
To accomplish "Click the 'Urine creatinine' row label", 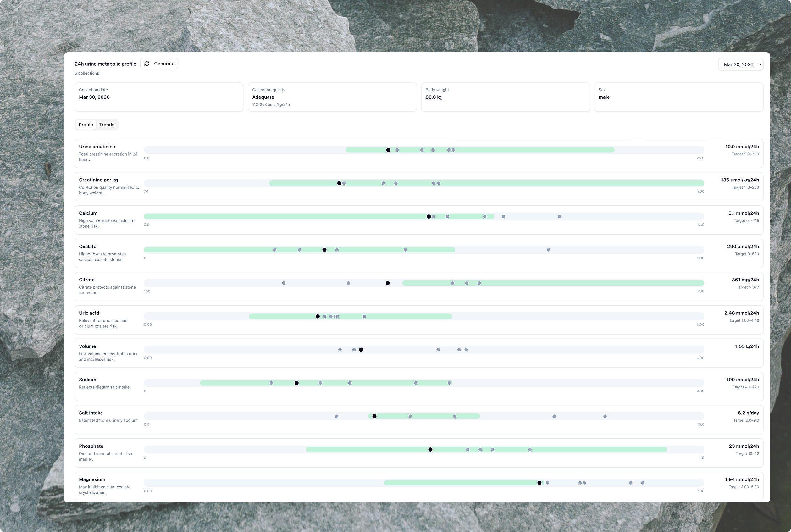I will click(x=97, y=147).
